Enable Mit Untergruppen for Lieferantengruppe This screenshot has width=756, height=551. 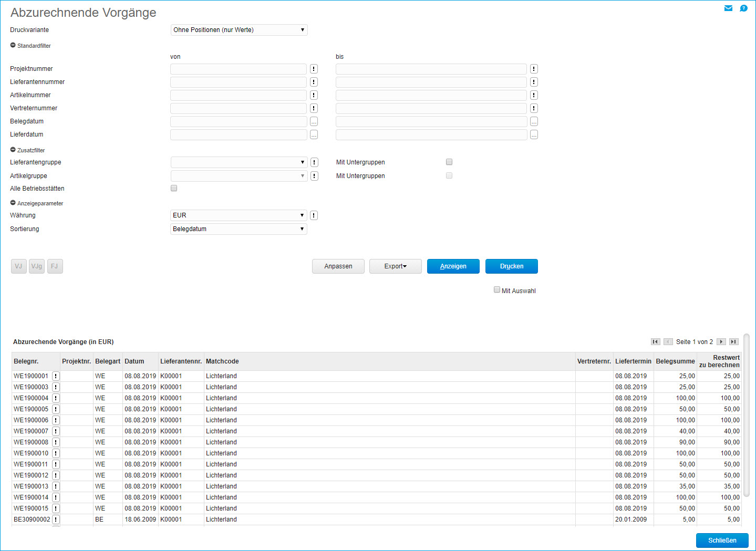pos(449,162)
